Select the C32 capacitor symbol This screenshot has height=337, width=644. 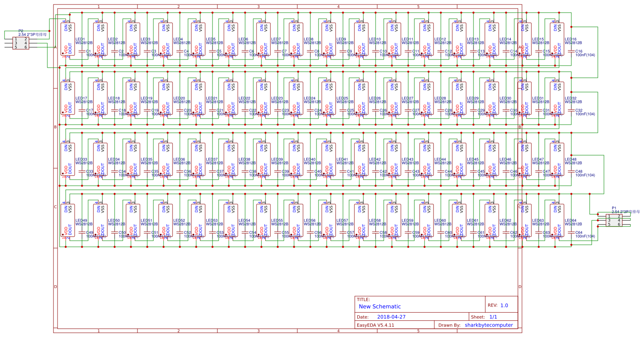pyautogui.click(x=571, y=110)
